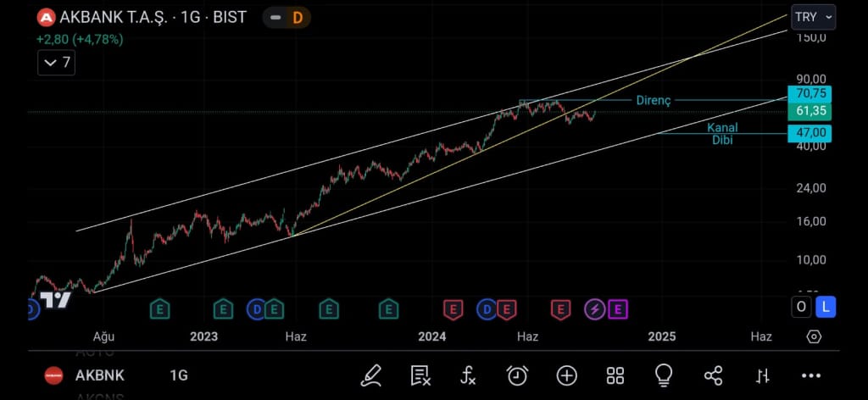Tap the blue D dividend marker beside a green E
The height and width of the screenshot is (400, 868).
(x=257, y=309)
